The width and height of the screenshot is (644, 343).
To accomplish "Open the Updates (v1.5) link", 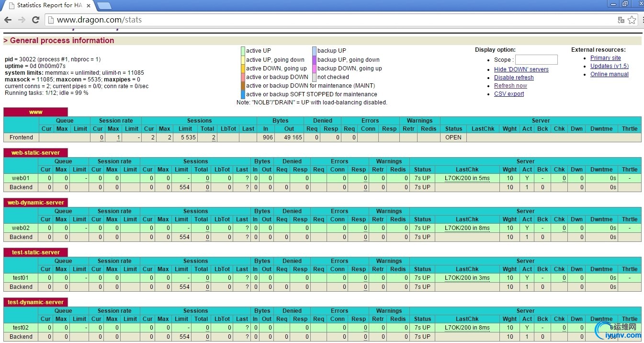I will (609, 66).
